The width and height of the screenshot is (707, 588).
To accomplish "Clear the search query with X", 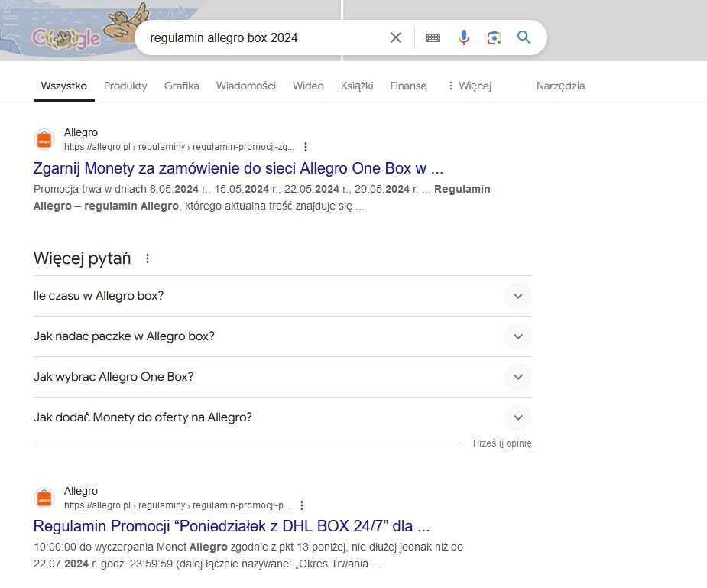I will click(x=395, y=37).
